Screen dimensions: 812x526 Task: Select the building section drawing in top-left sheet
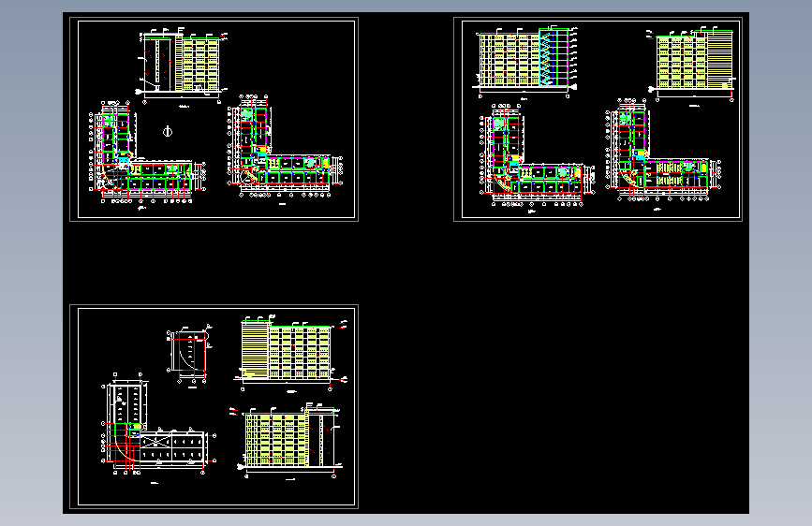183,66
